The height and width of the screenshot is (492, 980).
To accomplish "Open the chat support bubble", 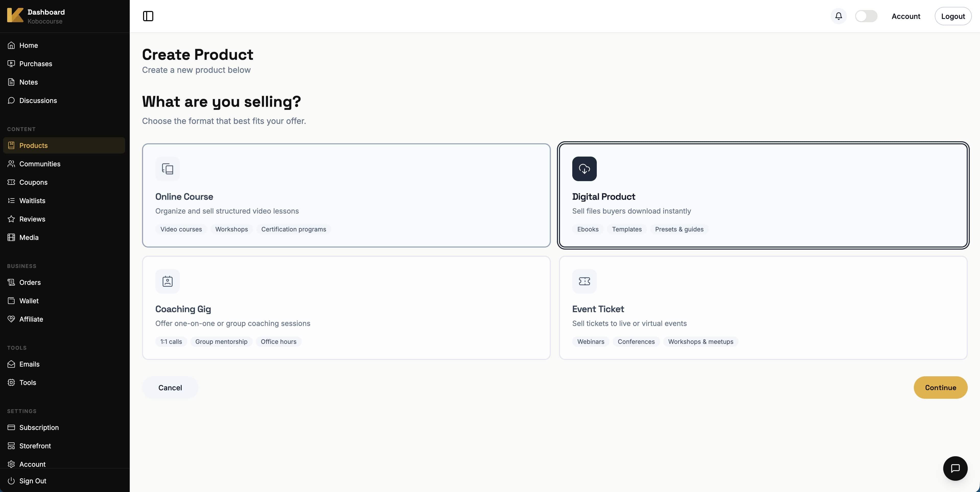I will [955, 468].
